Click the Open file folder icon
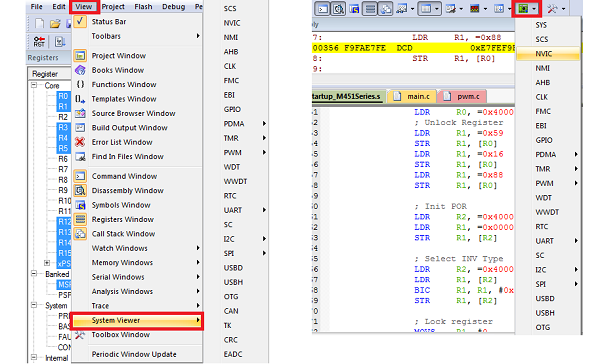This screenshot has height=364, width=600. (x=55, y=24)
